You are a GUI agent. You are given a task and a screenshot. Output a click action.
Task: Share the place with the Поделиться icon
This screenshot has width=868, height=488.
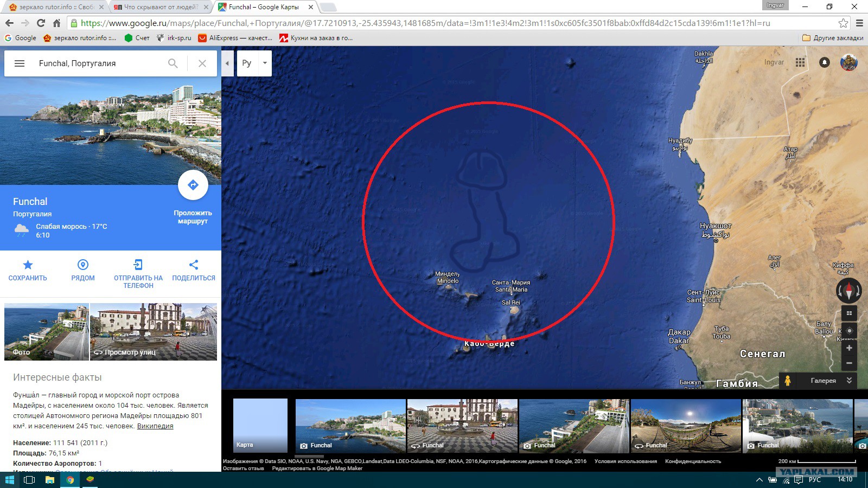[x=194, y=265]
